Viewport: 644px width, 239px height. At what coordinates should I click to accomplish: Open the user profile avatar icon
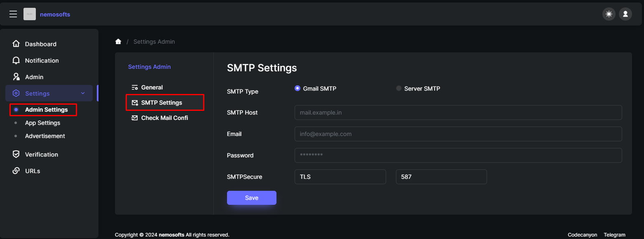tap(625, 14)
